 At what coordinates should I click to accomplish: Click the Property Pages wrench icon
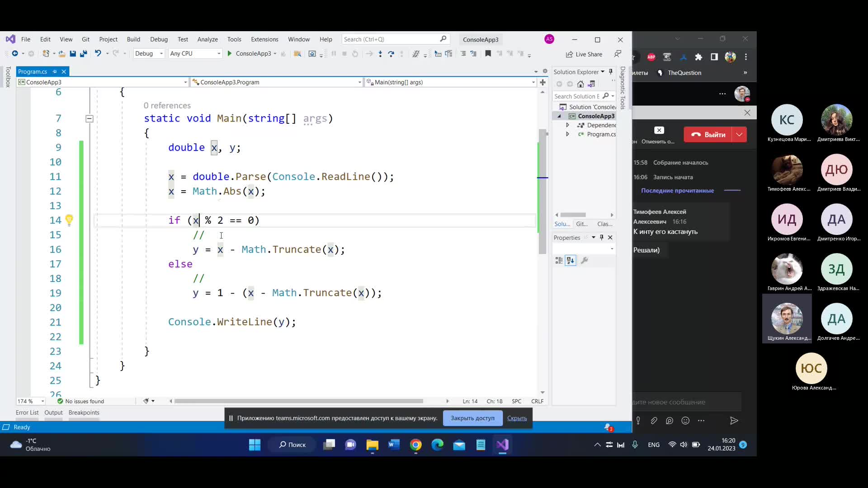coord(584,260)
